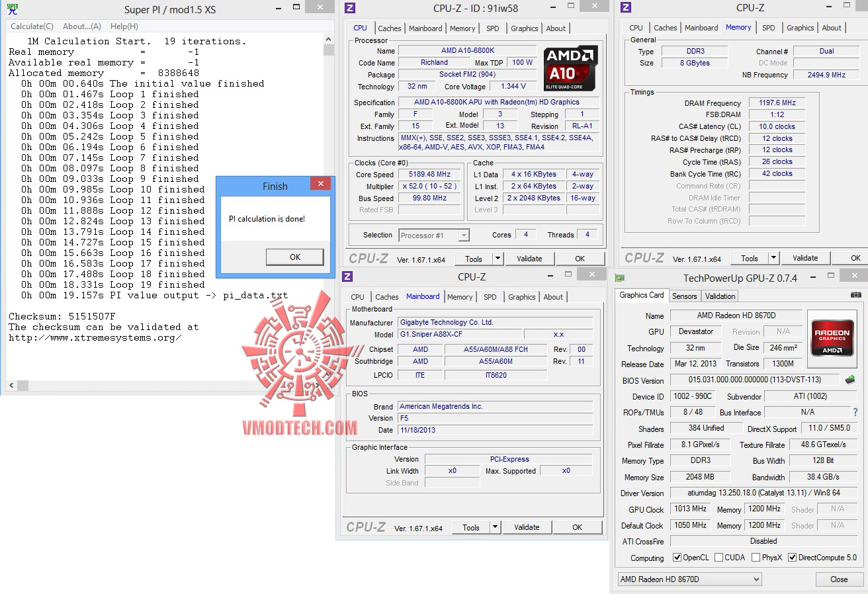Open the Validation tab in GPU-Z
The image size is (868, 594).
tap(720, 296)
